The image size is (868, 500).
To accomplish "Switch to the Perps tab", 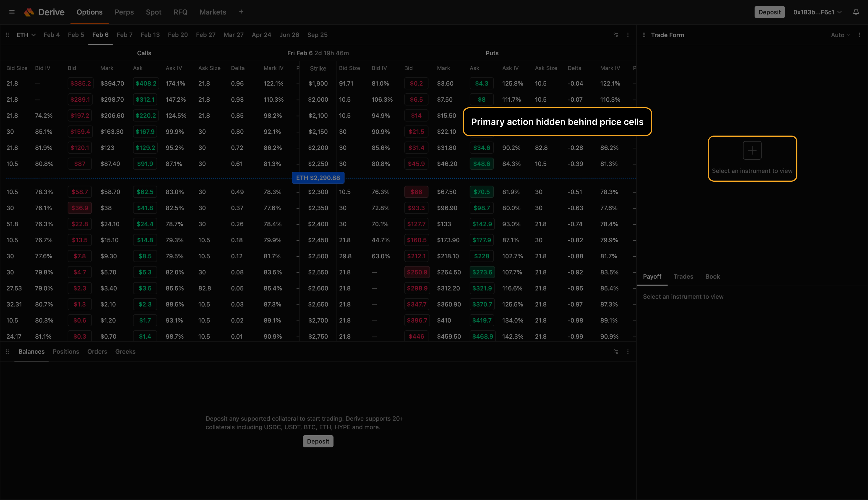I will [x=124, y=12].
